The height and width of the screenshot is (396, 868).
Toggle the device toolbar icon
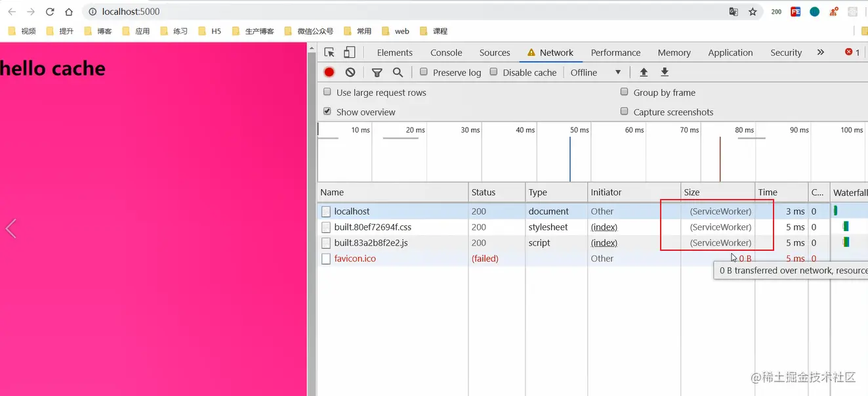[x=350, y=53]
